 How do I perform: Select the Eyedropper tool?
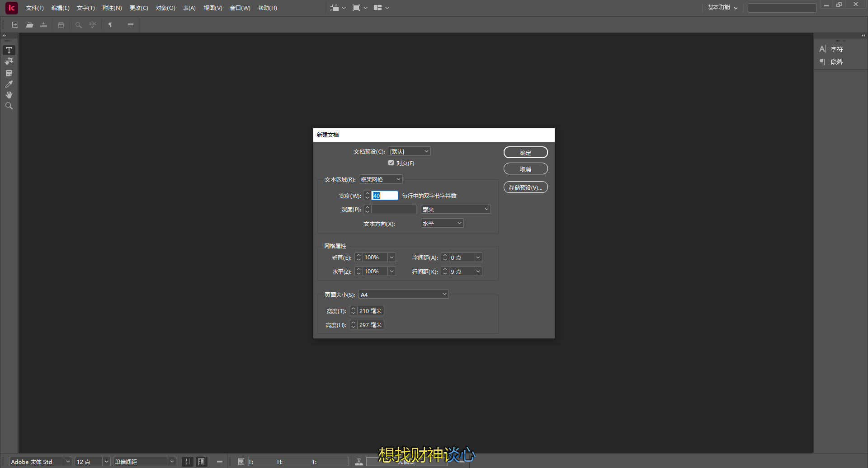coord(9,84)
